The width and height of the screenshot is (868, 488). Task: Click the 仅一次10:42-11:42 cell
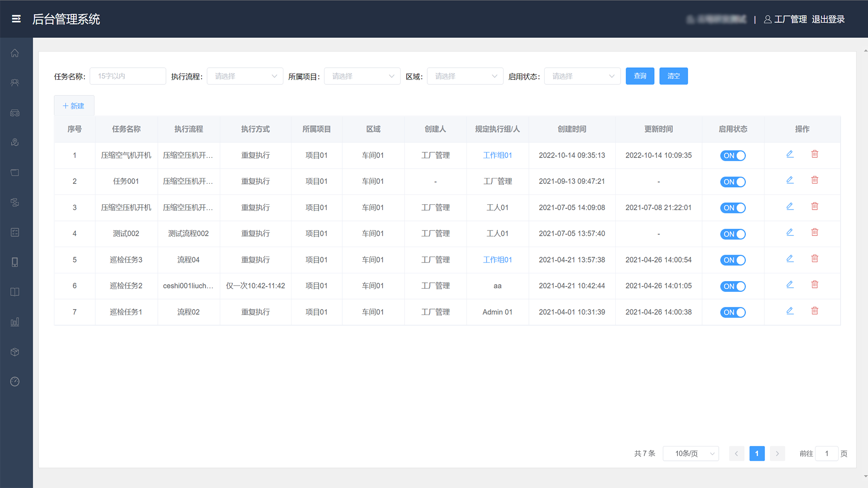255,286
